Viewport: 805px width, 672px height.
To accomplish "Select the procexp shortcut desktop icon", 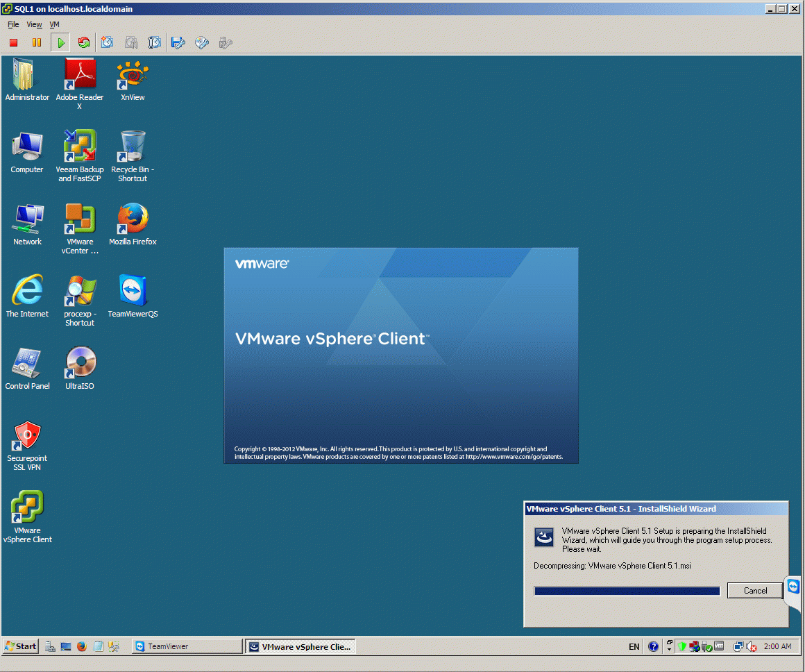I will [80, 301].
